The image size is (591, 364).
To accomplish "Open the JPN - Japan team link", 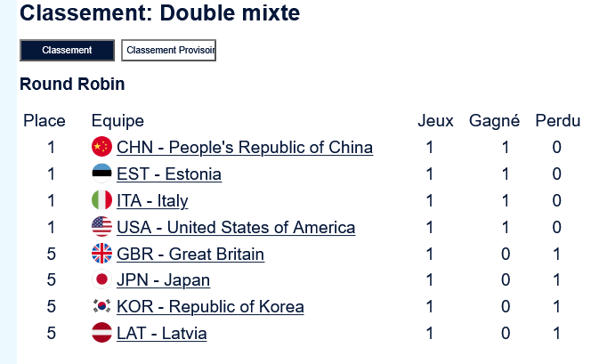I will 164,280.
